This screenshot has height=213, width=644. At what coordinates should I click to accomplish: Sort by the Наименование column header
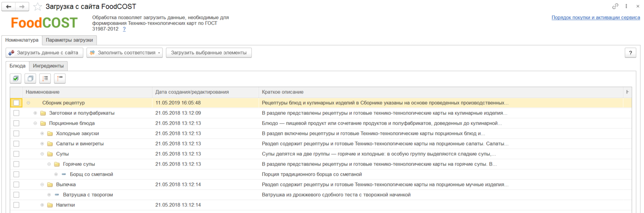pyautogui.click(x=43, y=92)
